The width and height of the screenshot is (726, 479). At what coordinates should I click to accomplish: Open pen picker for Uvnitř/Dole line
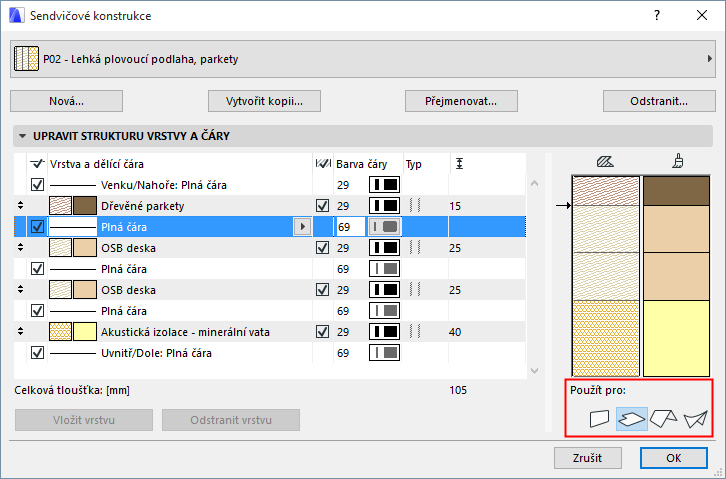(x=384, y=353)
